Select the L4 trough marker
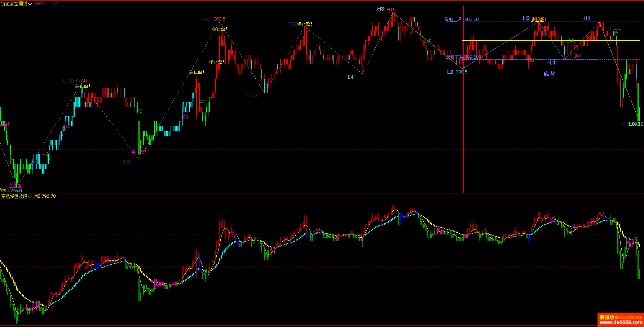 pyautogui.click(x=350, y=77)
